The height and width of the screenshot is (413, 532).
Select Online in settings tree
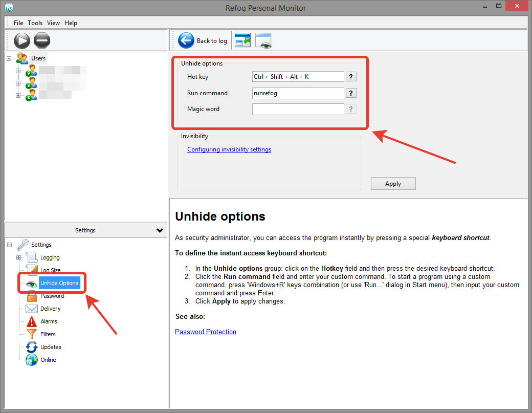tap(48, 360)
